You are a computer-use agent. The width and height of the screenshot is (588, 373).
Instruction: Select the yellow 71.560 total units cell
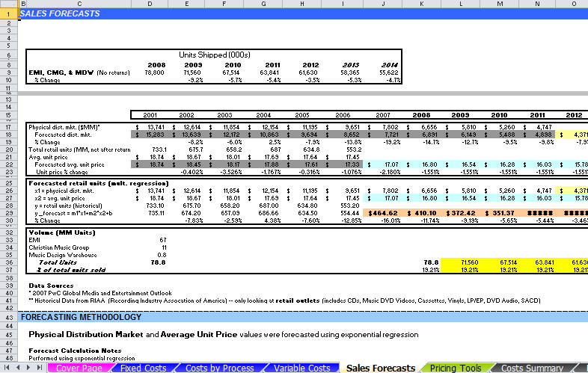click(x=461, y=262)
